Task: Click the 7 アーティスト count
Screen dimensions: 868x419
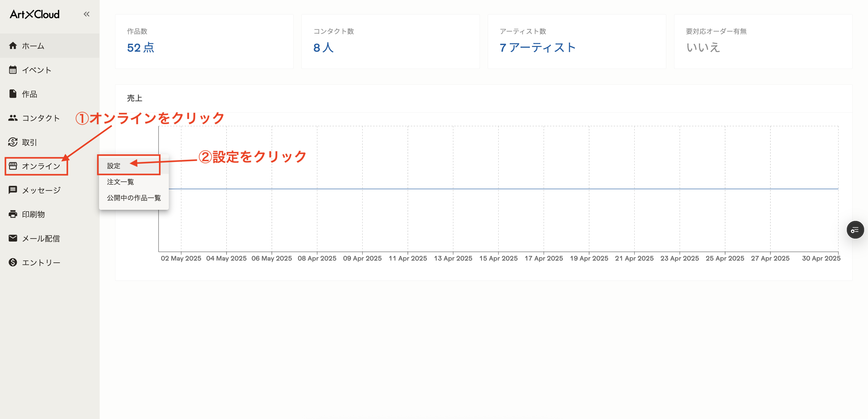Action: [x=538, y=47]
